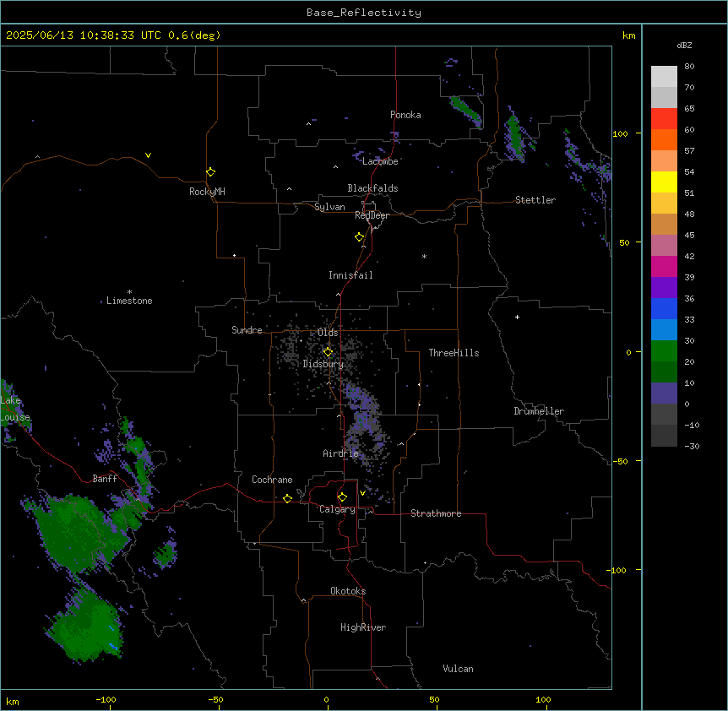Screen dimensions: 728x711
Task: Click the ThreeHills label
Action: (454, 353)
